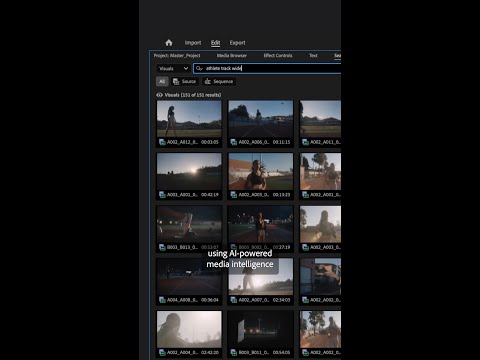Click the 00:13:23 duration label
The width and height of the screenshot is (480, 360).
click(x=281, y=195)
